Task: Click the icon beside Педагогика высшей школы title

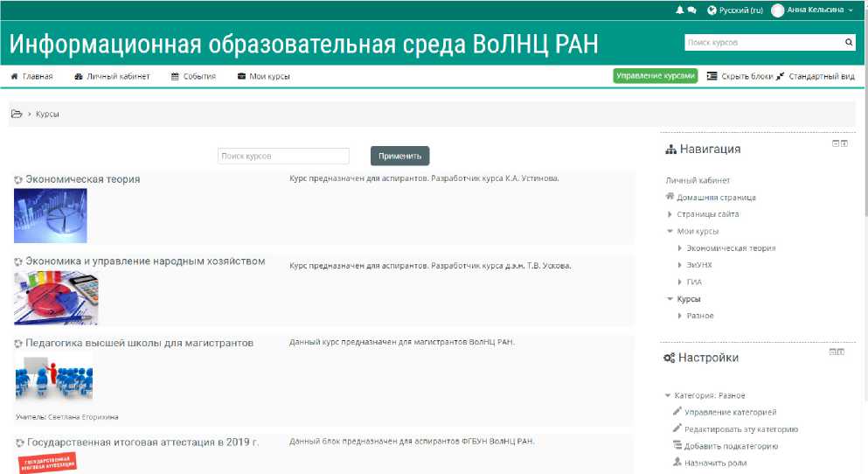Action: tap(18, 344)
